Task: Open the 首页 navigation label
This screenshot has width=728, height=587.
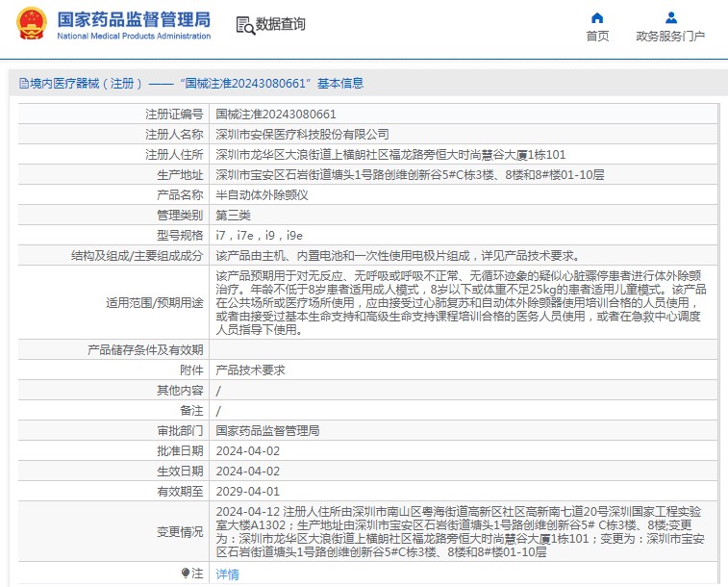Action: pyautogui.click(x=597, y=37)
